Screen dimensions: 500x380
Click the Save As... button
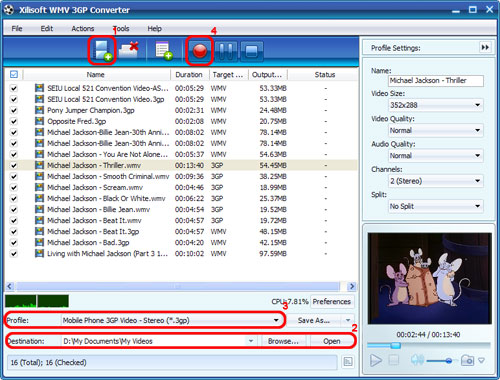[314, 320]
